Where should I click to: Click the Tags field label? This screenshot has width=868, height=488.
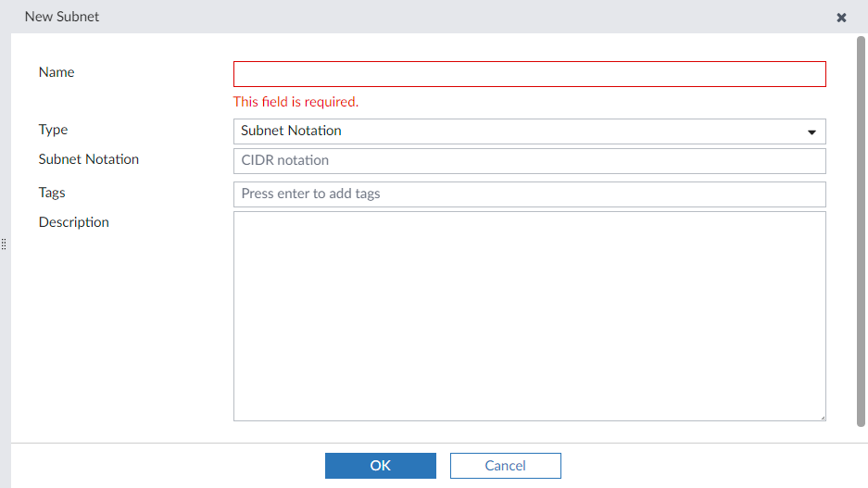coord(52,193)
